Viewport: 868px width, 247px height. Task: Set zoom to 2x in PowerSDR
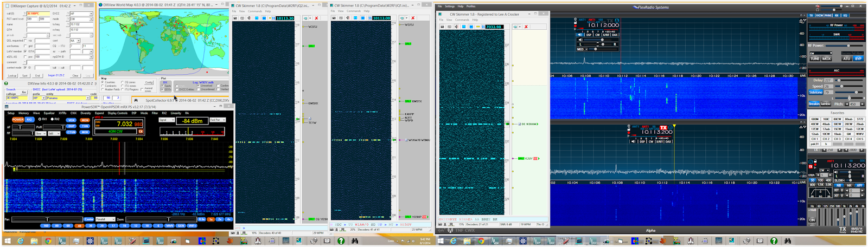tap(220, 219)
